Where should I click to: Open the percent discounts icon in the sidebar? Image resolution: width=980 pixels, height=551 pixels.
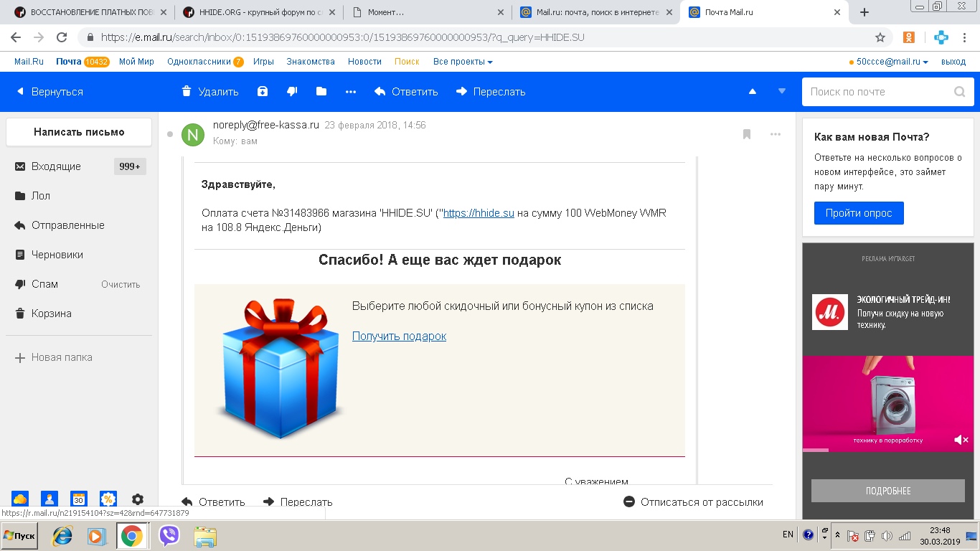(108, 499)
